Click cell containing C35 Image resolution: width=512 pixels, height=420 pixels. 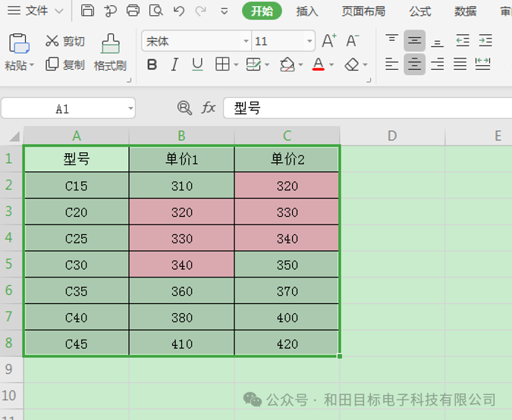point(77,291)
